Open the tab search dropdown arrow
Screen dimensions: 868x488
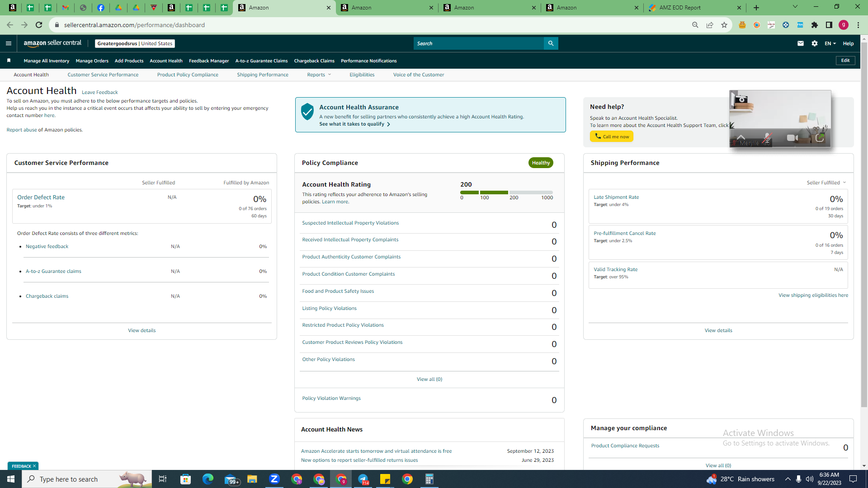pyautogui.click(x=795, y=7)
